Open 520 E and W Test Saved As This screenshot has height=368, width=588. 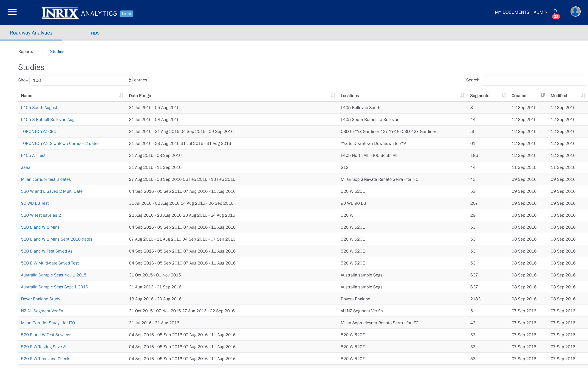point(47,251)
